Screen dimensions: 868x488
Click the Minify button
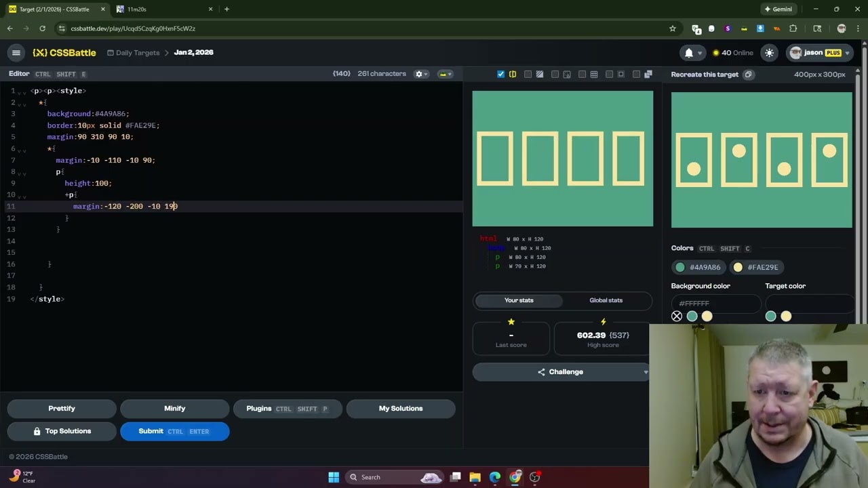[175, 409]
